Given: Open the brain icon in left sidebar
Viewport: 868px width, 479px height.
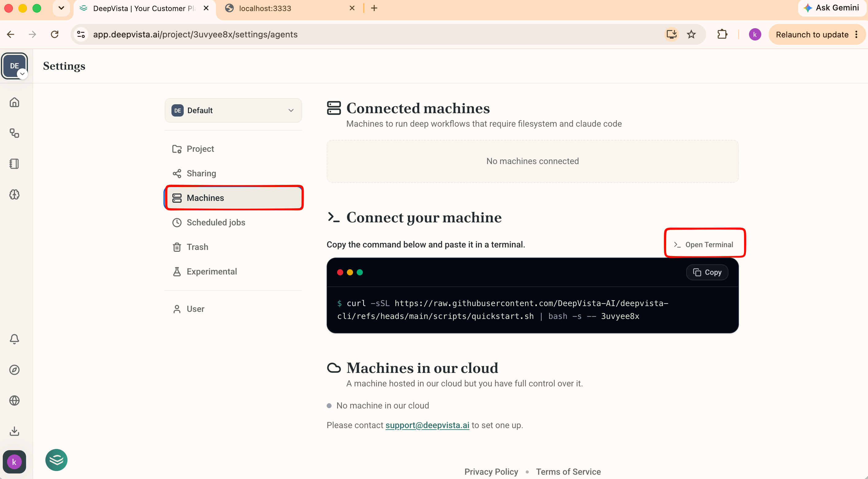Looking at the screenshot, I should tap(14, 194).
